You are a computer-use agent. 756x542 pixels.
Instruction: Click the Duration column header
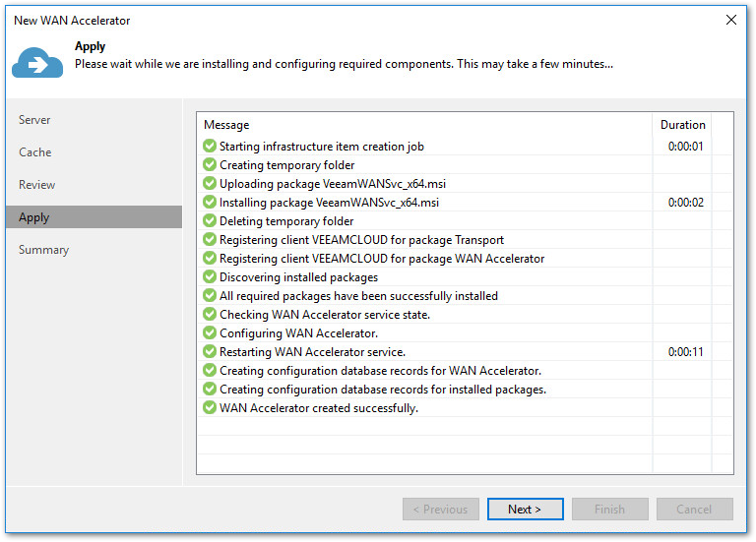pyautogui.click(x=682, y=125)
